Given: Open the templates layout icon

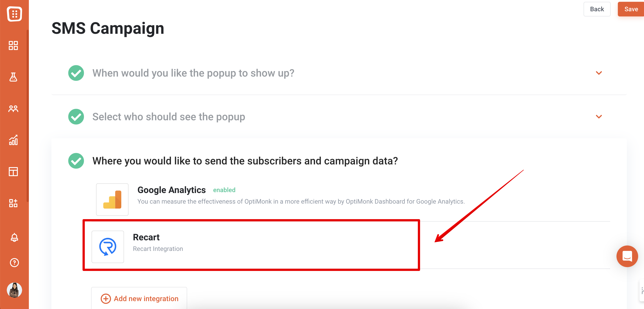Looking at the screenshot, I should tap(13, 172).
